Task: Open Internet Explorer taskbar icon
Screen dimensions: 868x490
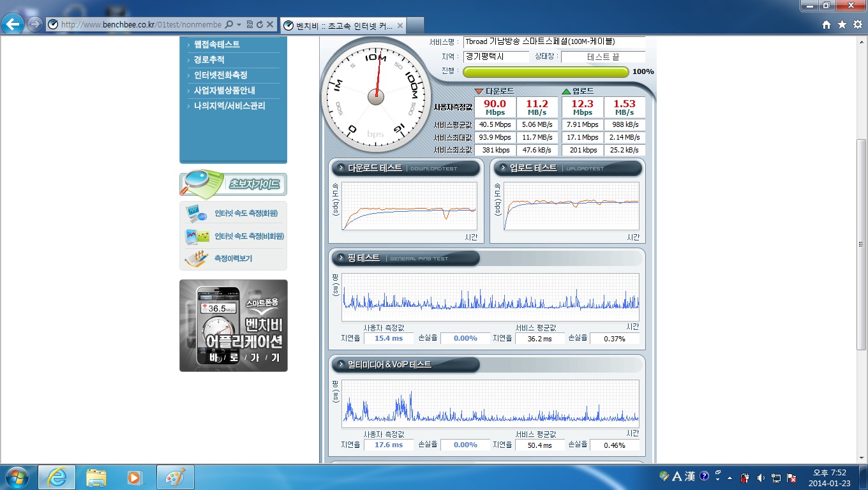Action: pyautogui.click(x=57, y=477)
